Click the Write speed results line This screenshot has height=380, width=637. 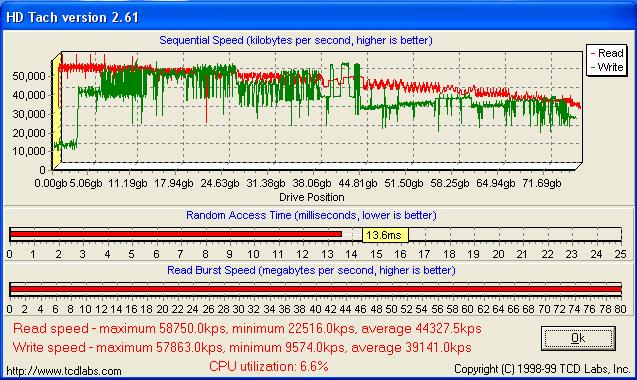(242, 347)
